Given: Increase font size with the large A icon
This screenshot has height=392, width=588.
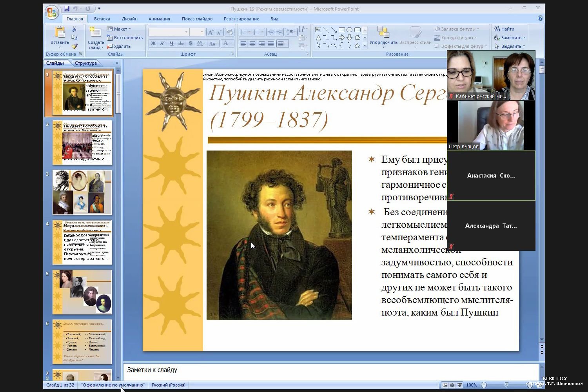Looking at the screenshot, I should [210, 32].
